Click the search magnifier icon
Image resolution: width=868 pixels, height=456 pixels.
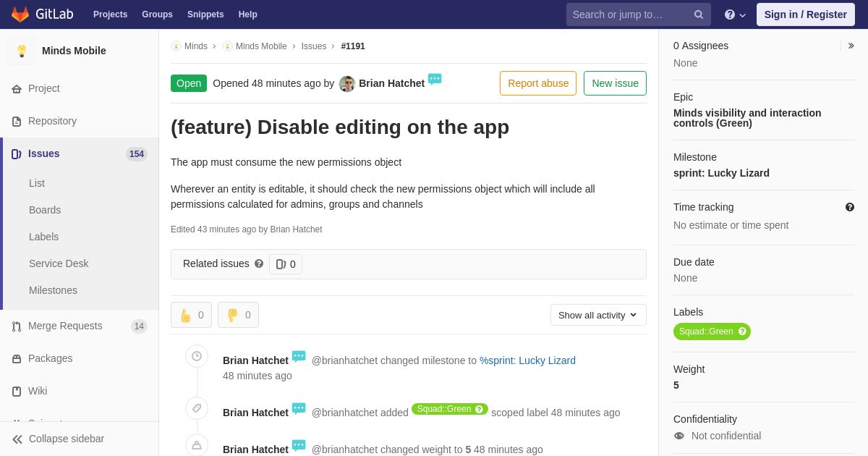tap(698, 14)
